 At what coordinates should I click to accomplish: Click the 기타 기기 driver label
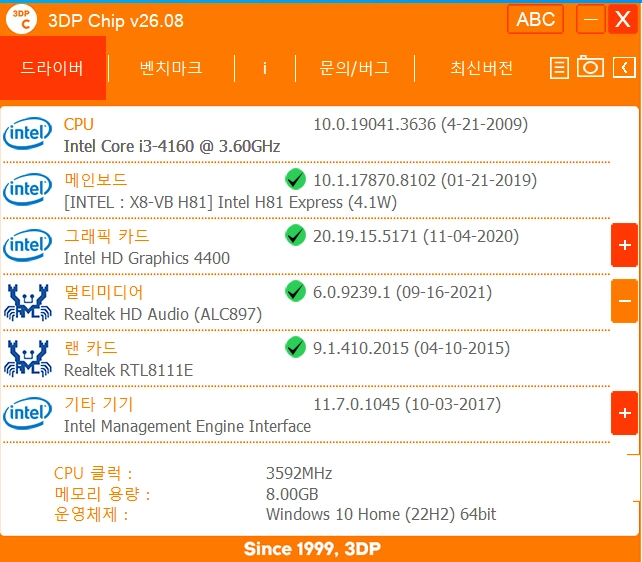pos(99,404)
